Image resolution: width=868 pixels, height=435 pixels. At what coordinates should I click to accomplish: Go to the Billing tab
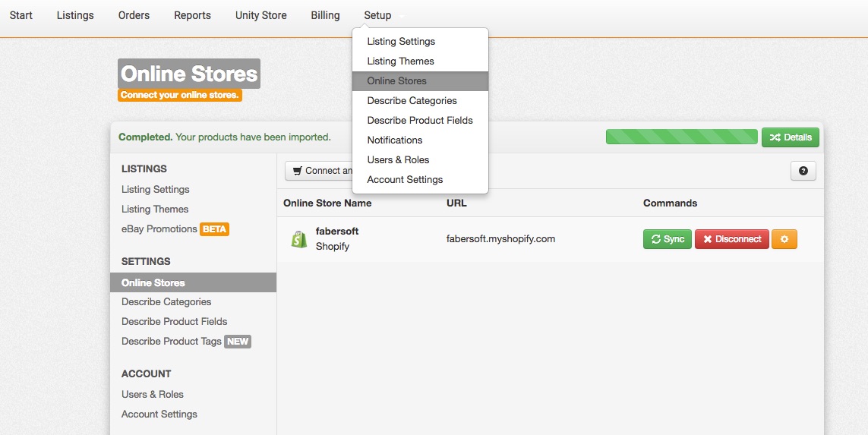point(325,15)
